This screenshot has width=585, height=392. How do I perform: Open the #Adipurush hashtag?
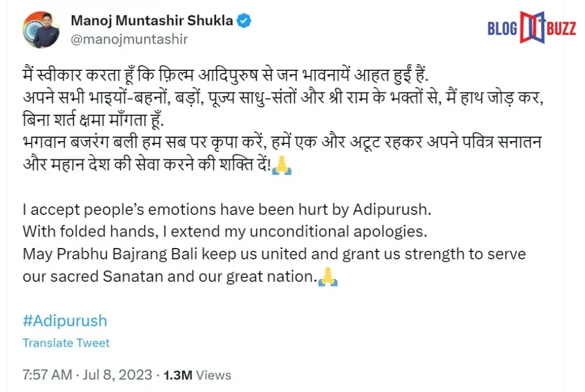(65, 321)
